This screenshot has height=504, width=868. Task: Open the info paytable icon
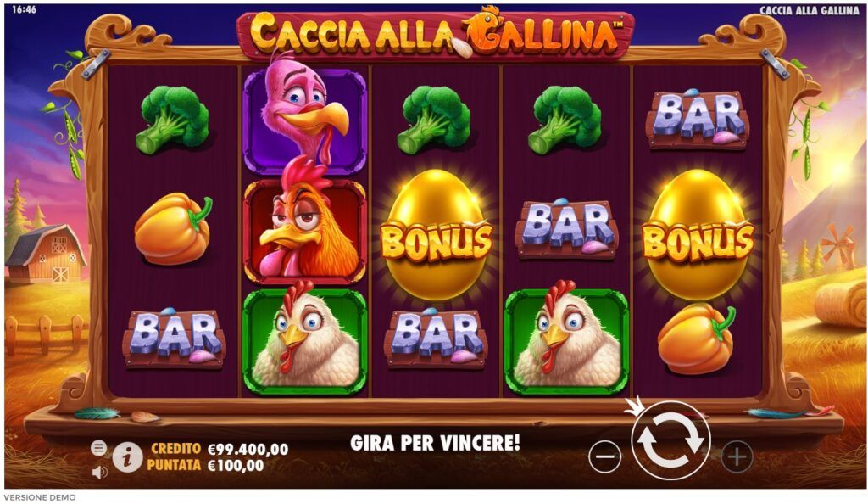coord(127,457)
